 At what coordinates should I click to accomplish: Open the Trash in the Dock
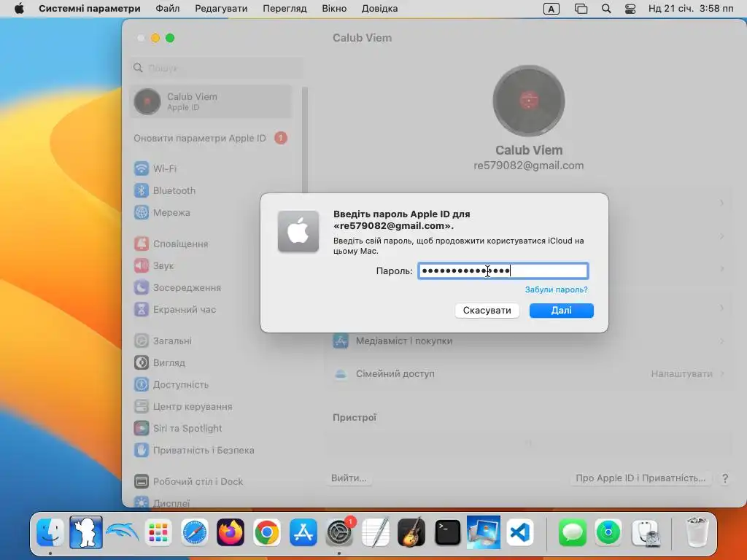click(697, 532)
